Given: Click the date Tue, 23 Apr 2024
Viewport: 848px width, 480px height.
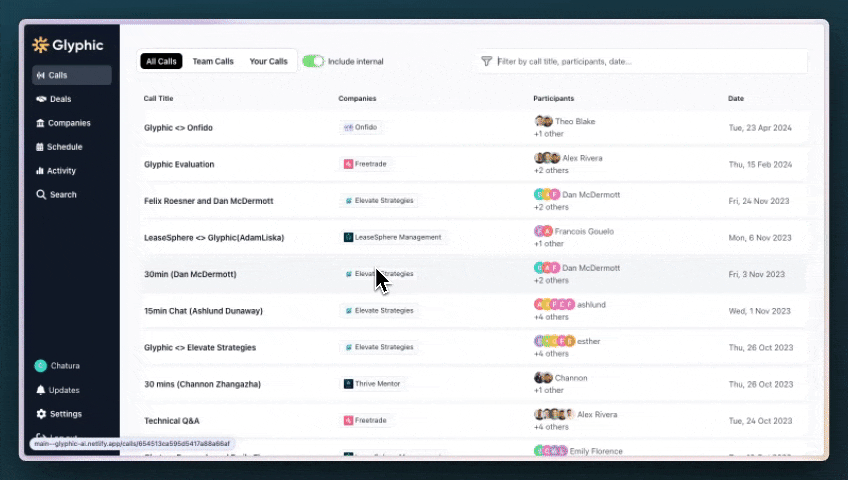Looking at the screenshot, I should pyautogui.click(x=760, y=128).
